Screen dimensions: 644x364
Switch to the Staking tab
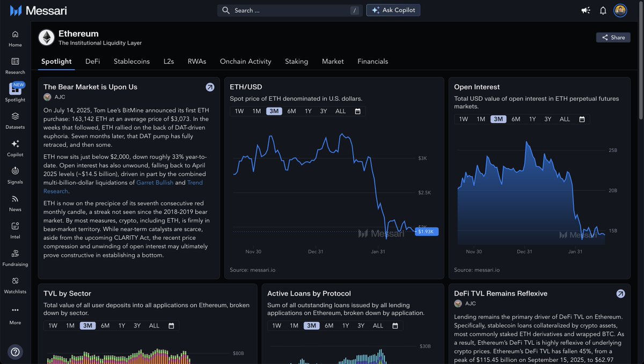296,61
